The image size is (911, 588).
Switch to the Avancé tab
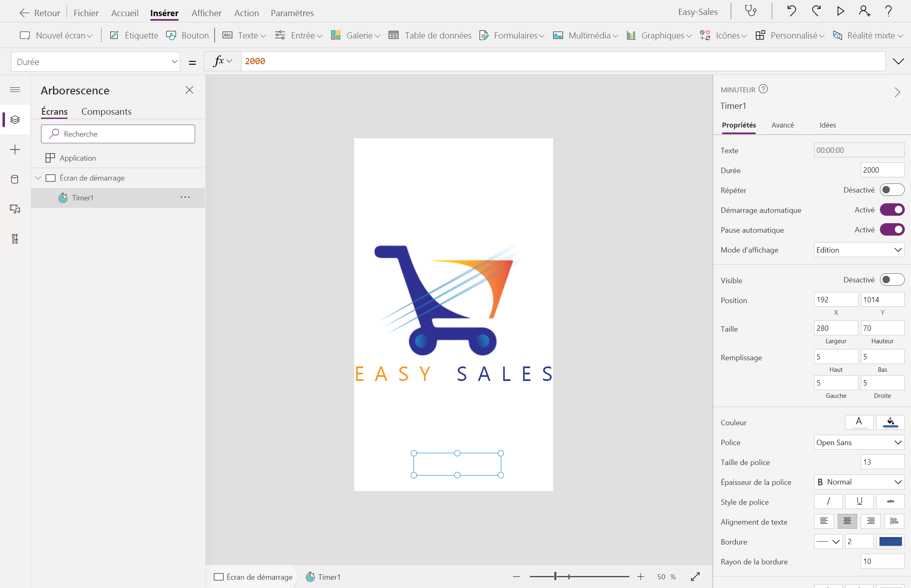[x=783, y=125]
